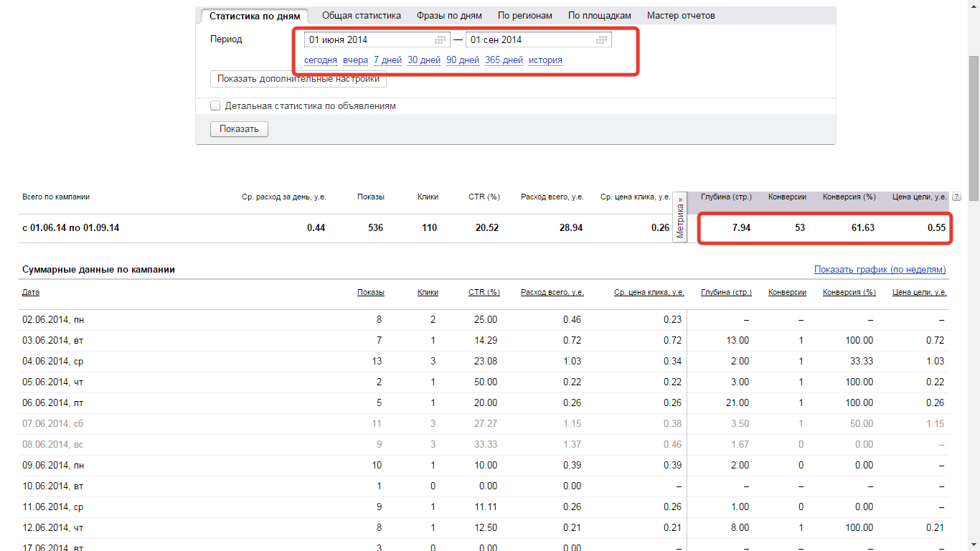Go to the По регионам tab

tap(525, 15)
